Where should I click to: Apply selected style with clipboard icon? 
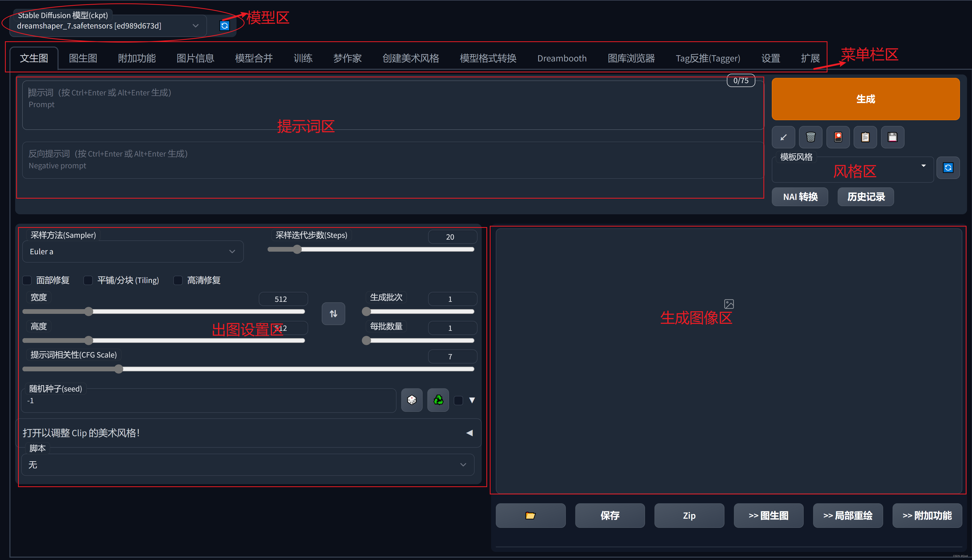pyautogui.click(x=865, y=137)
